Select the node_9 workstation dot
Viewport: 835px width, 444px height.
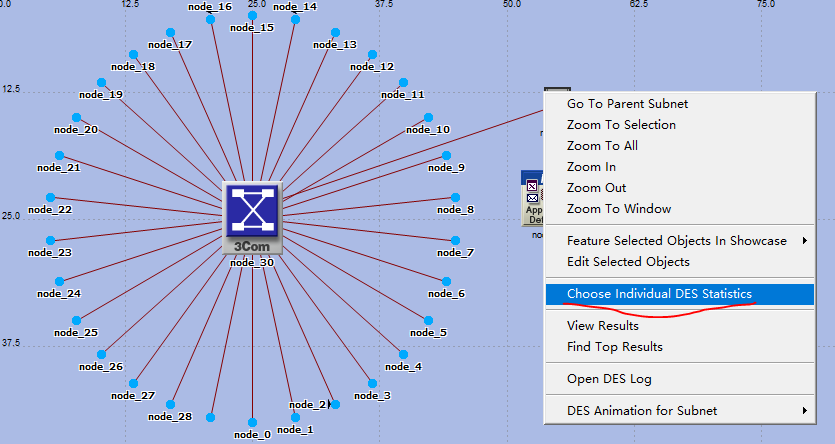(447, 155)
